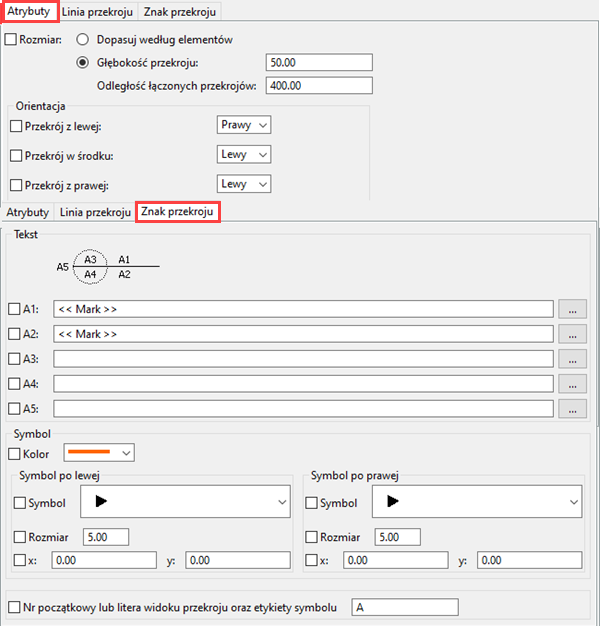Toggle the 'Przekrój z lewej' checkbox
The image size is (600, 626).
[15, 126]
